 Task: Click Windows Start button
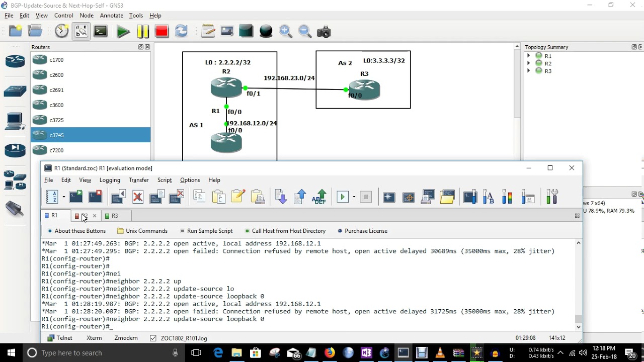click(x=11, y=353)
